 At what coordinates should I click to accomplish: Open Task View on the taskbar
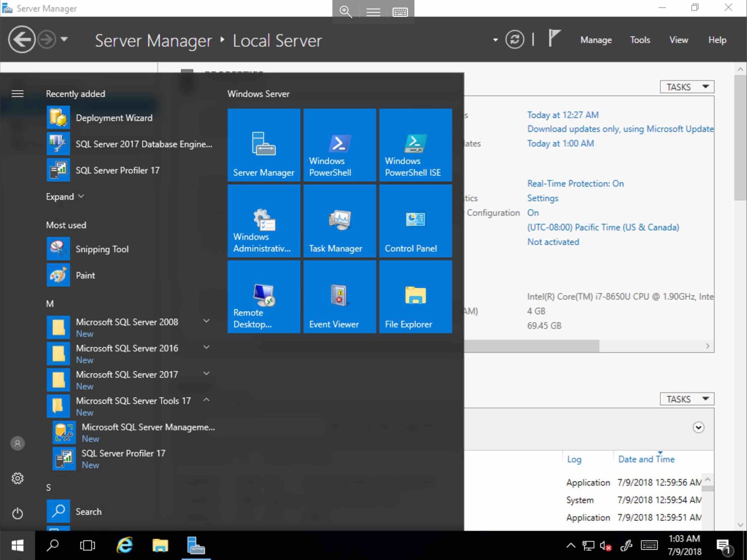tap(87, 545)
